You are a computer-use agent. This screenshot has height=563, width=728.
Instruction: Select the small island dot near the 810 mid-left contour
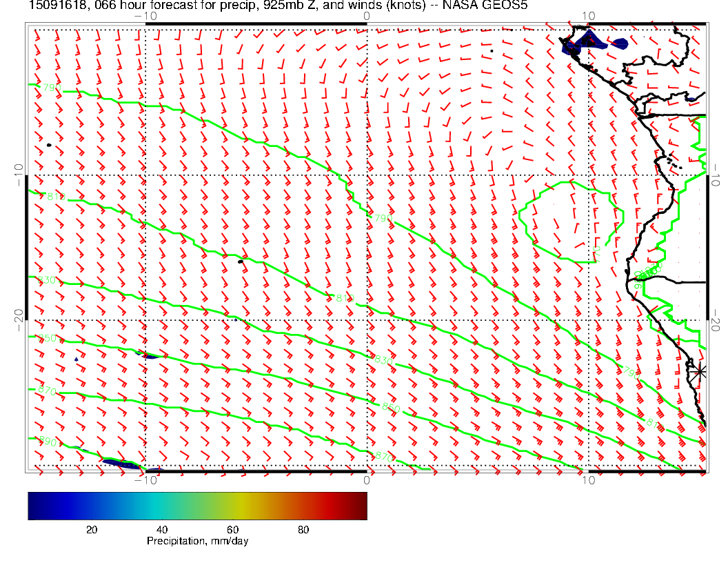tap(241, 261)
